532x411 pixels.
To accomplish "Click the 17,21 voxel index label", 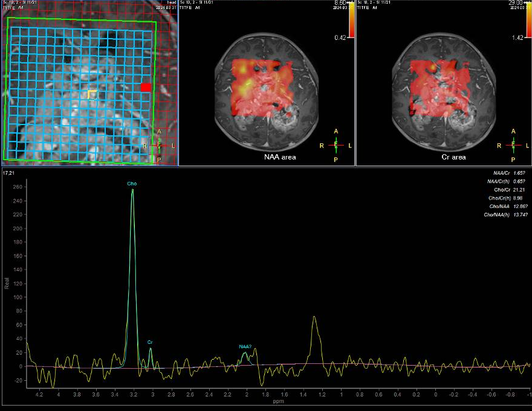I will tap(9, 173).
